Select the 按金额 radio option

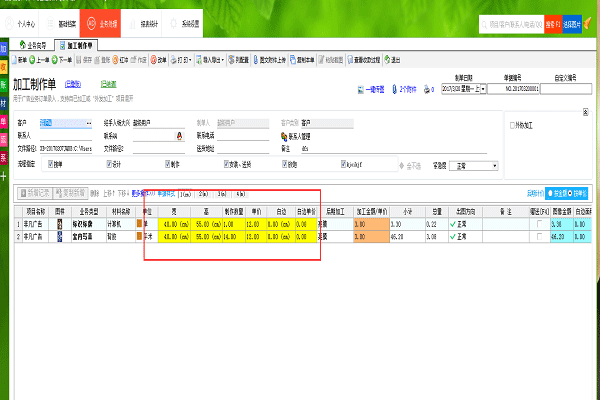click(550, 194)
